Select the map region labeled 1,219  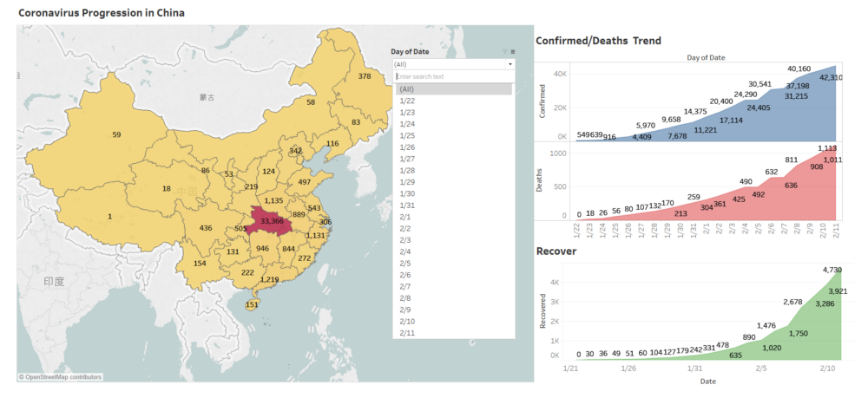click(x=270, y=279)
